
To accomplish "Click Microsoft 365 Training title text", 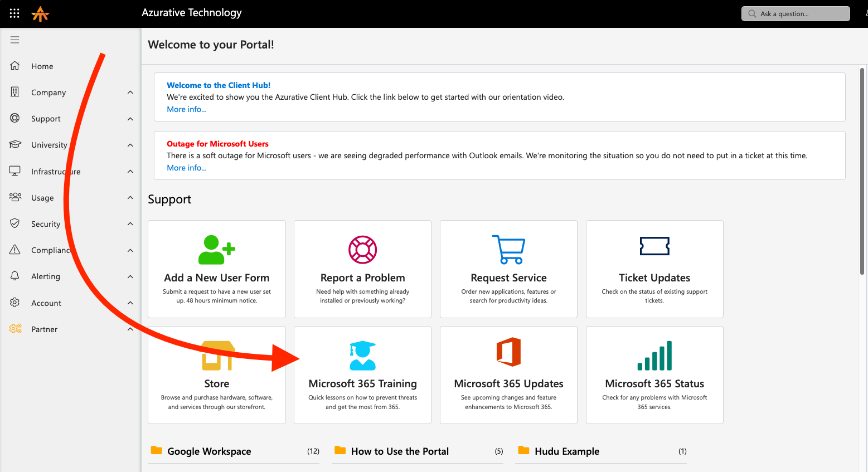I will [363, 383].
